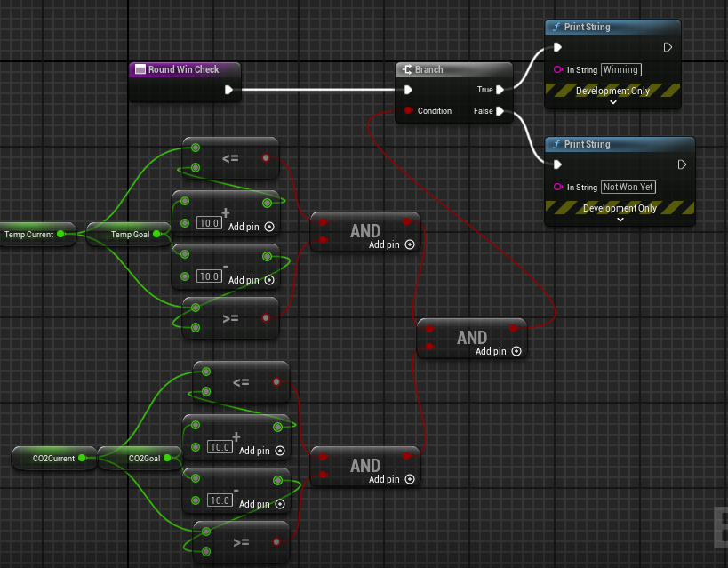Click the Winning Print String output exec pin
Viewport: 728px width, 568px height.
tap(668, 47)
